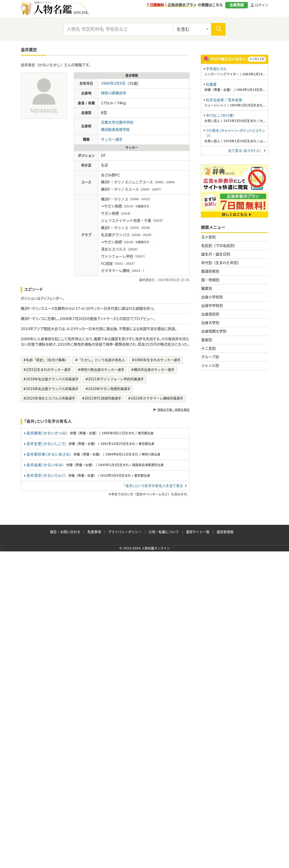Screen dimensions: 289x868
Task: Select 出身高校別 menu item
Action: (x=235, y=314)
